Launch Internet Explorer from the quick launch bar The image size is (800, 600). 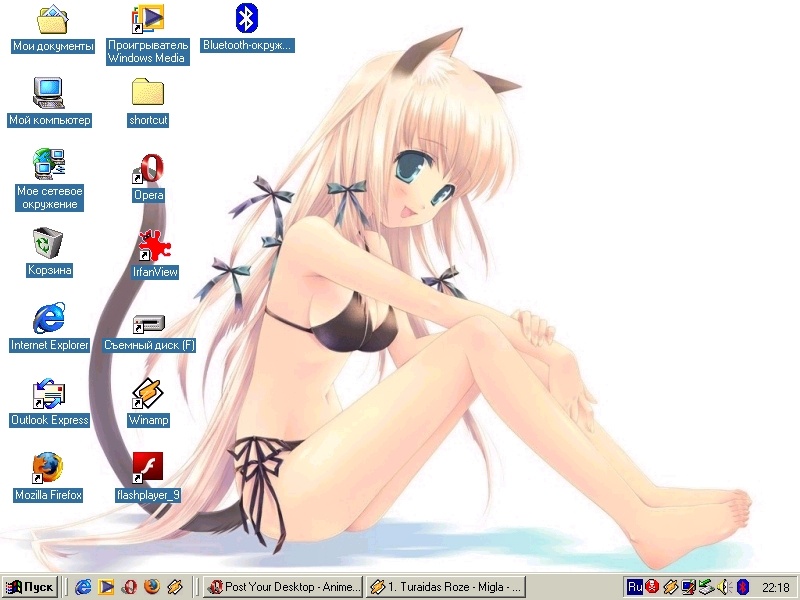[83, 587]
